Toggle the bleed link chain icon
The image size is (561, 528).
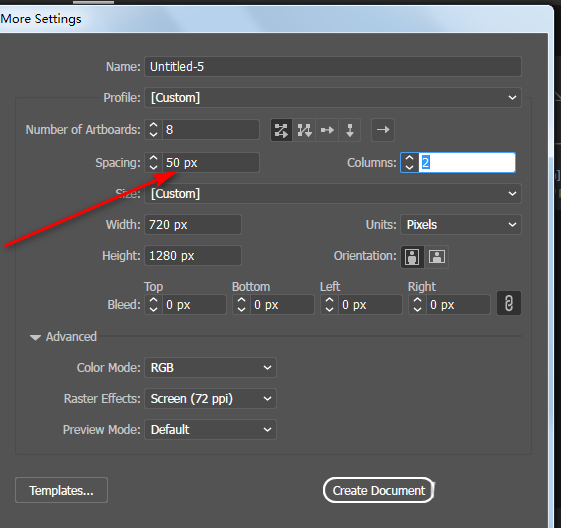click(x=509, y=303)
